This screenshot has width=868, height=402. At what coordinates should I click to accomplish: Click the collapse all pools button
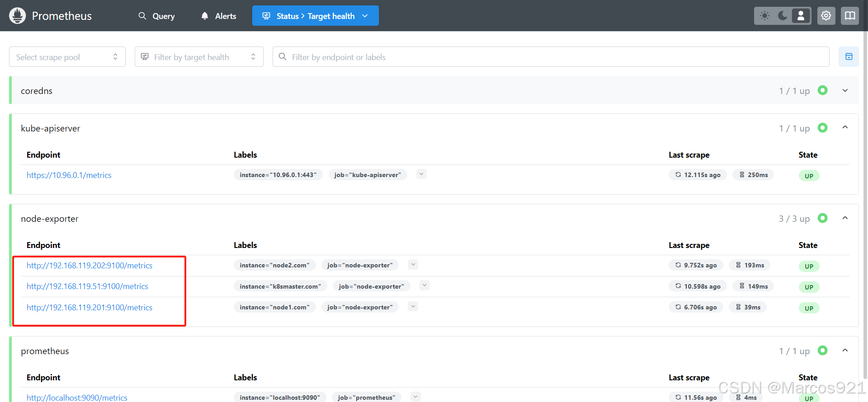849,57
